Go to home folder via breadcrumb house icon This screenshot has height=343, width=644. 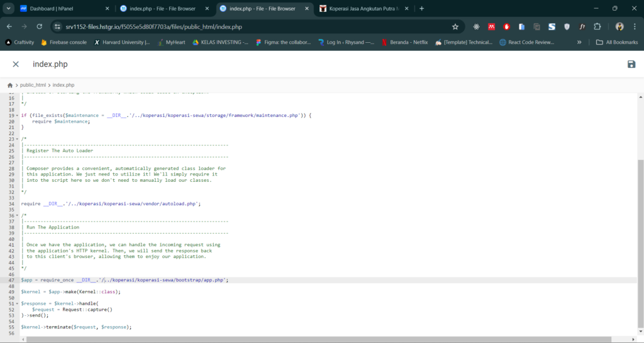tap(10, 85)
